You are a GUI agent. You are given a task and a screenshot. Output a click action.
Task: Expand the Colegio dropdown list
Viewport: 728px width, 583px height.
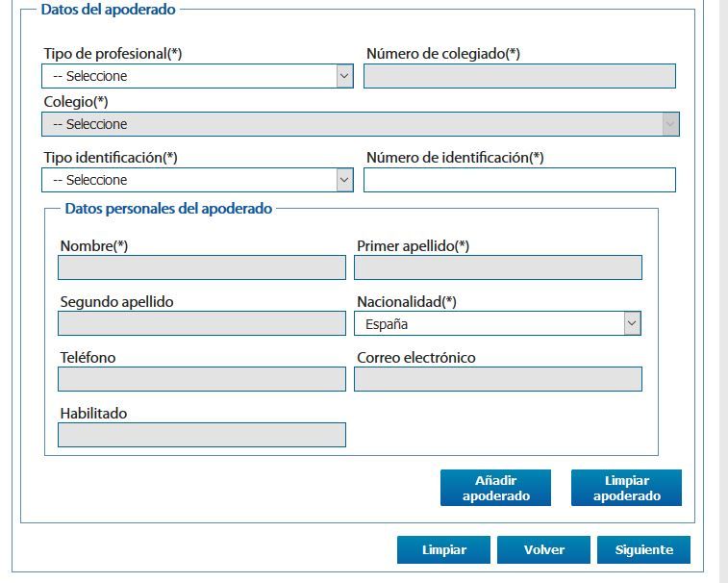pyautogui.click(x=361, y=124)
